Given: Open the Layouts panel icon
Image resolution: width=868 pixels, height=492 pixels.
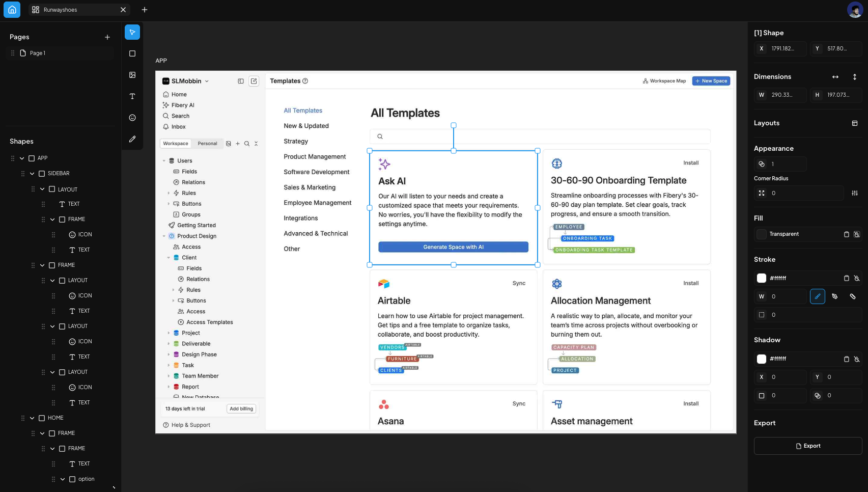Looking at the screenshot, I should (x=855, y=123).
